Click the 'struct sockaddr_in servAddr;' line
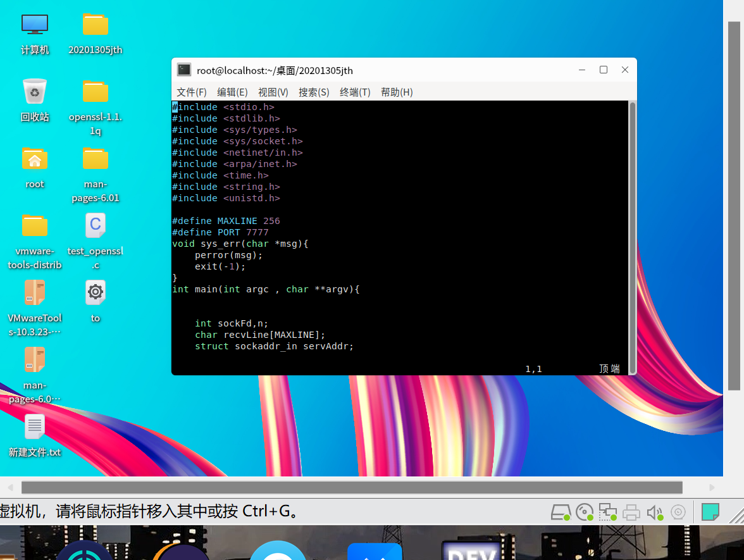 pos(275,346)
